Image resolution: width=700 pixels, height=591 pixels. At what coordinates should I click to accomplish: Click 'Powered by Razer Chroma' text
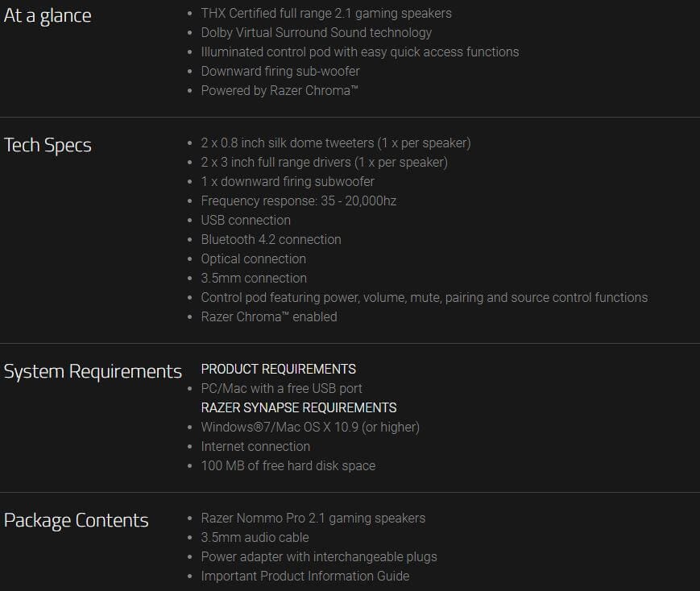(x=279, y=90)
